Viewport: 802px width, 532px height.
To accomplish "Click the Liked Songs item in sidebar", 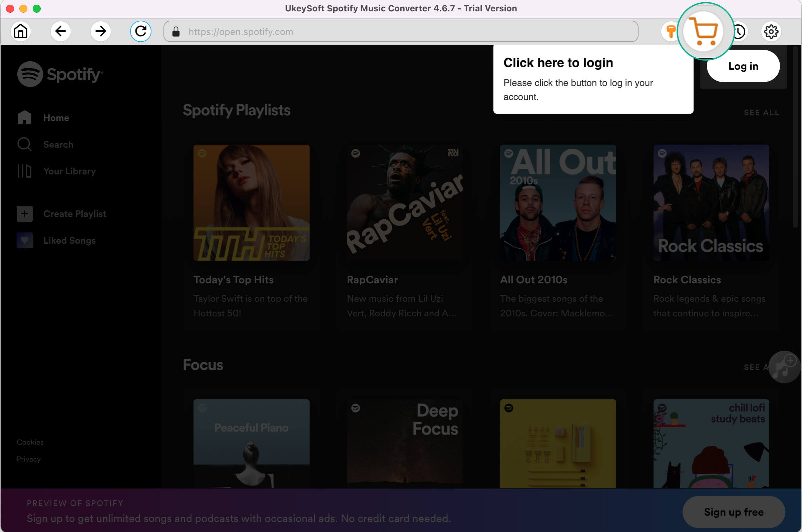I will point(69,240).
